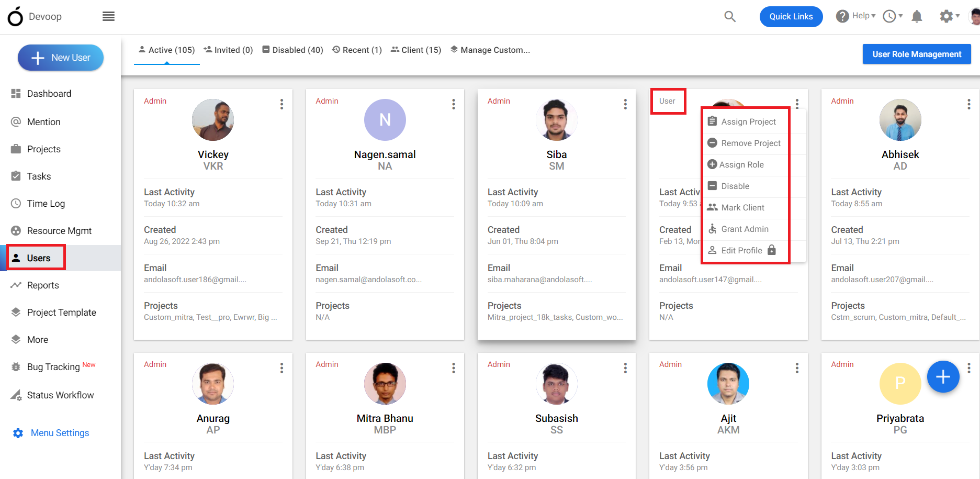Toggle the hamburger sidebar menu

(108, 17)
